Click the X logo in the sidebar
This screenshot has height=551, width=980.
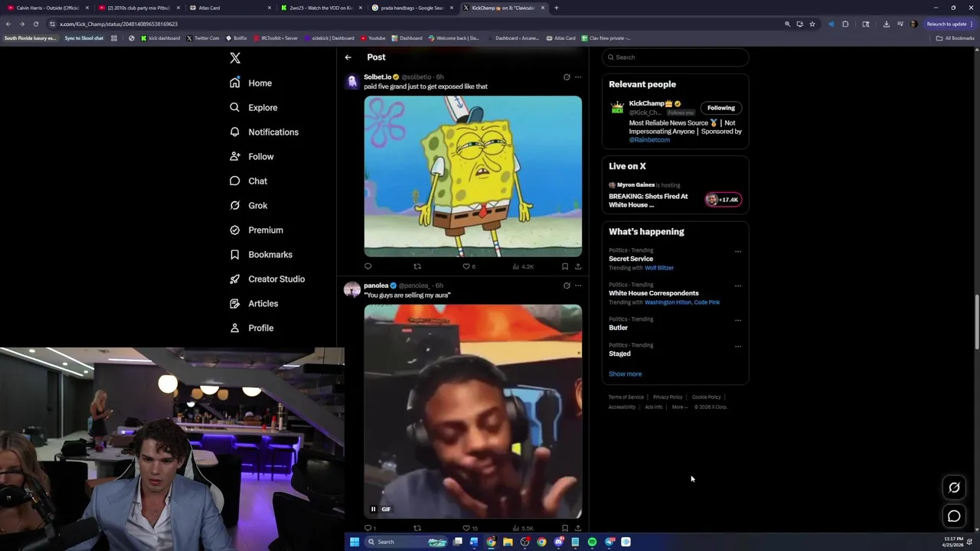click(x=235, y=58)
